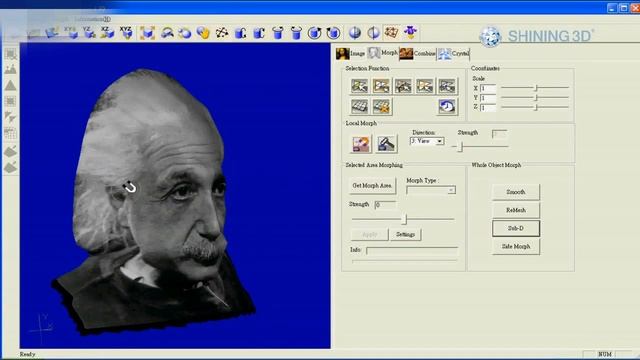The image size is (640, 360).
Task: Select the hand pan tool
Action: [203, 33]
